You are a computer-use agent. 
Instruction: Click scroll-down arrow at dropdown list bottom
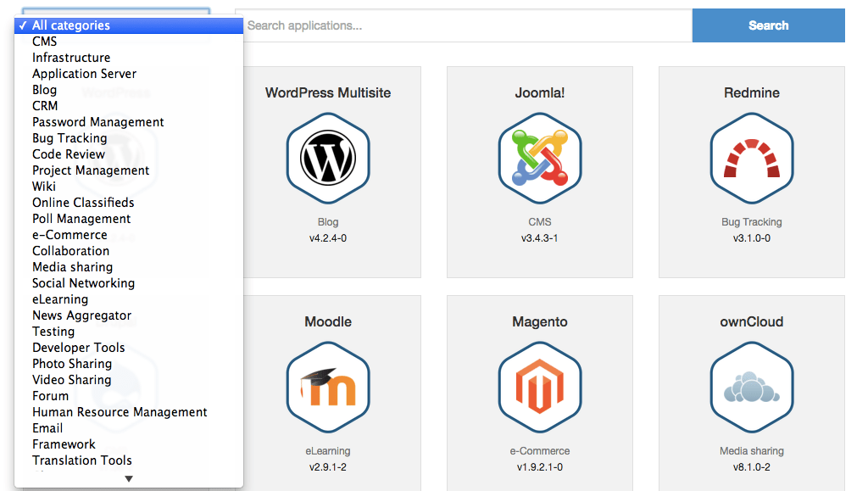(x=129, y=479)
